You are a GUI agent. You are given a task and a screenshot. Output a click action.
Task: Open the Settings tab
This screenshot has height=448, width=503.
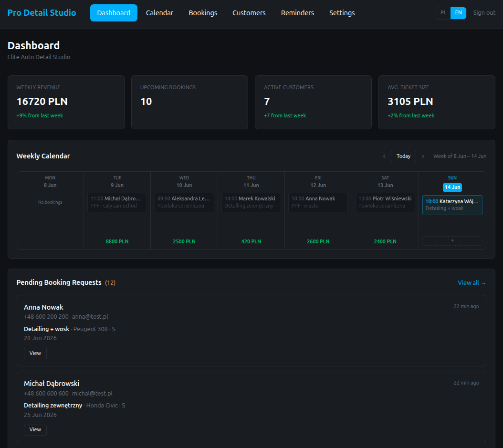(x=342, y=13)
